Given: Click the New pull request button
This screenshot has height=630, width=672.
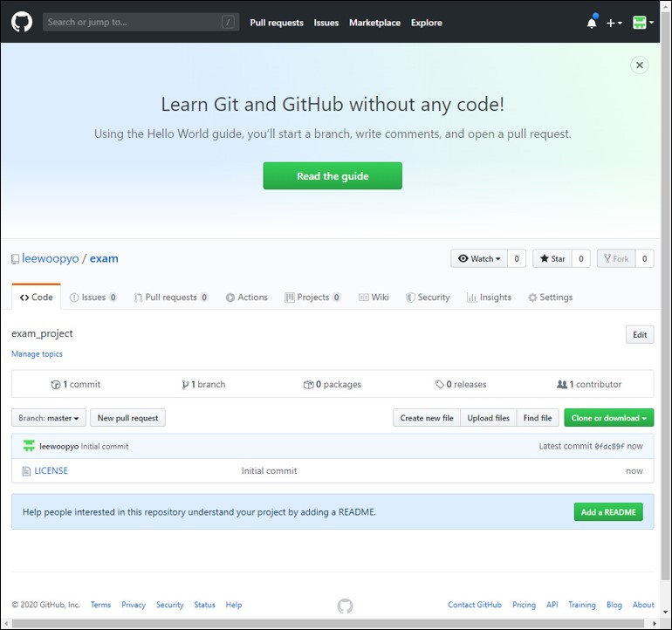Looking at the screenshot, I should click(x=127, y=418).
